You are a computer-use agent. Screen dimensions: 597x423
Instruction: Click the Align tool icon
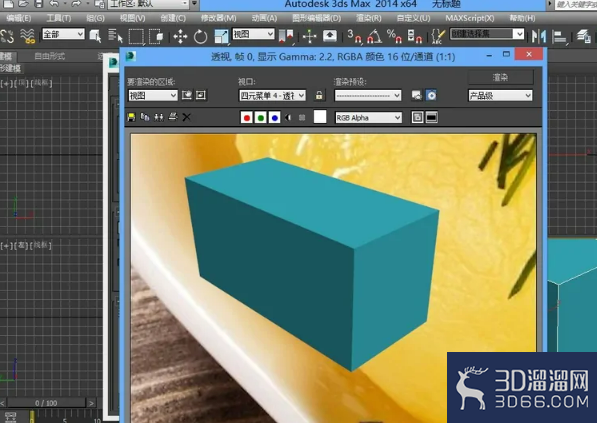[x=559, y=37]
